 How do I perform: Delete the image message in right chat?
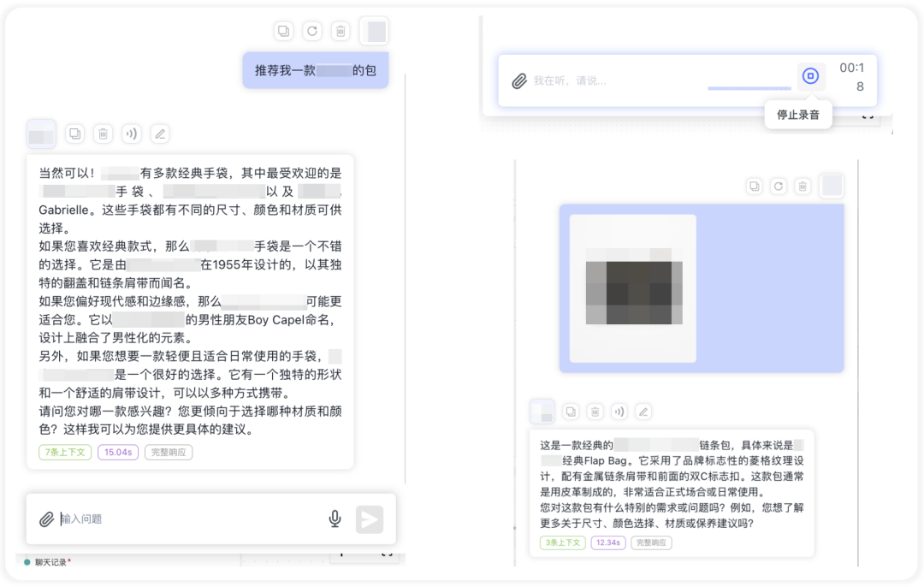tap(803, 187)
